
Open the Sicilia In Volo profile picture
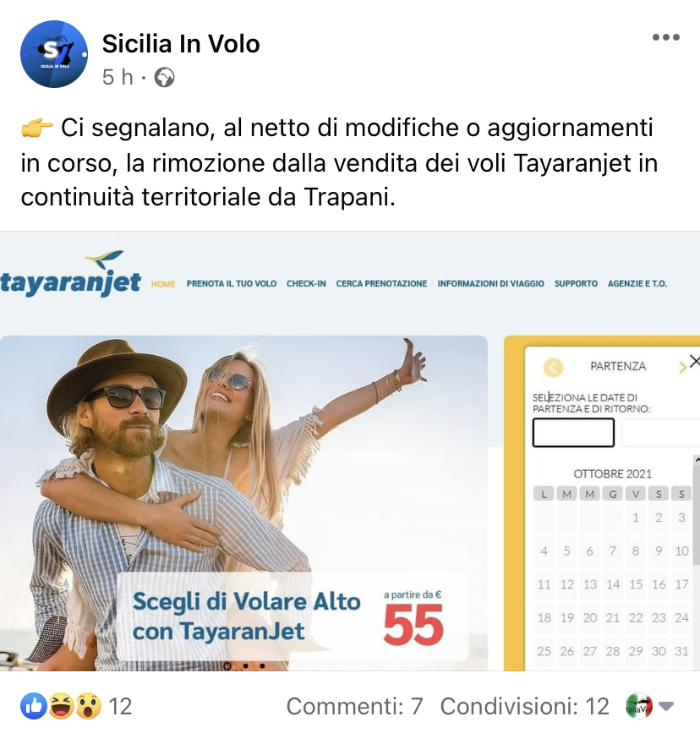54,54
